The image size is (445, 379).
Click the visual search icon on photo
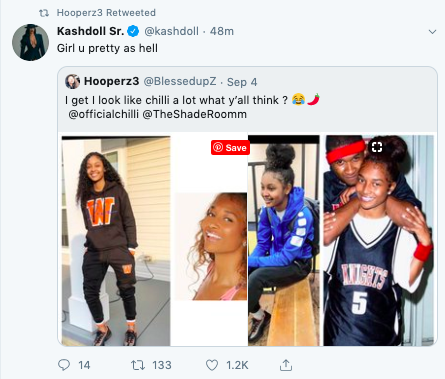377,147
